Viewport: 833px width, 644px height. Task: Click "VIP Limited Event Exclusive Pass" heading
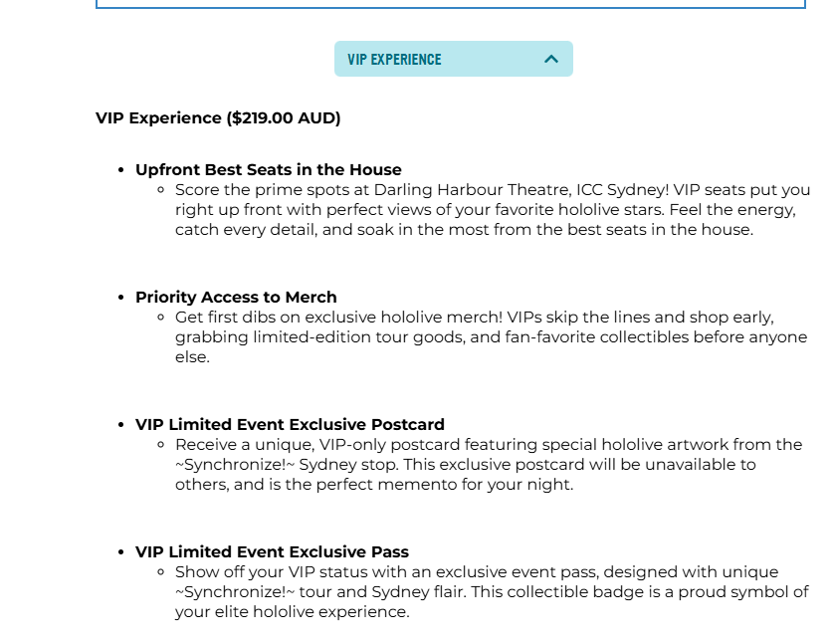click(x=272, y=551)
